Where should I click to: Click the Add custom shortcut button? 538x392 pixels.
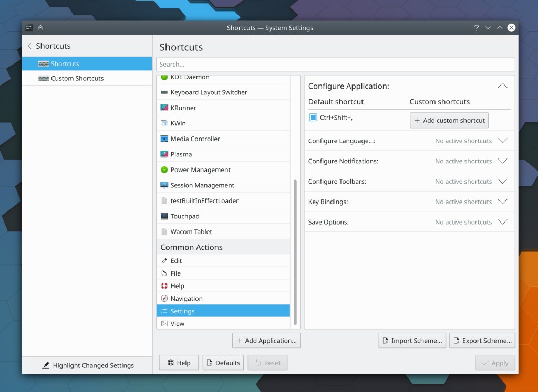[449, 120]
